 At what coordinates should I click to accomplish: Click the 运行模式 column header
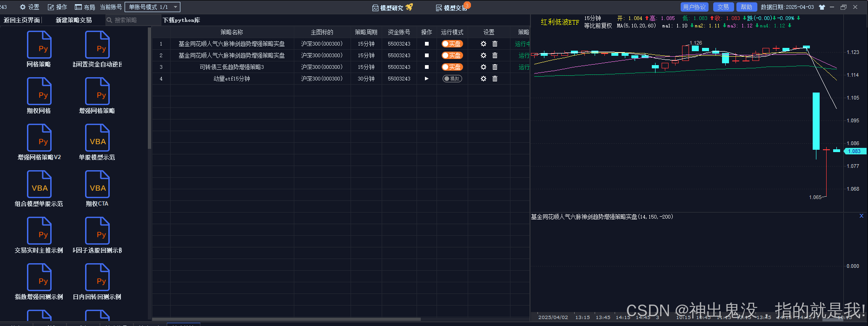(x=452, y=32)
